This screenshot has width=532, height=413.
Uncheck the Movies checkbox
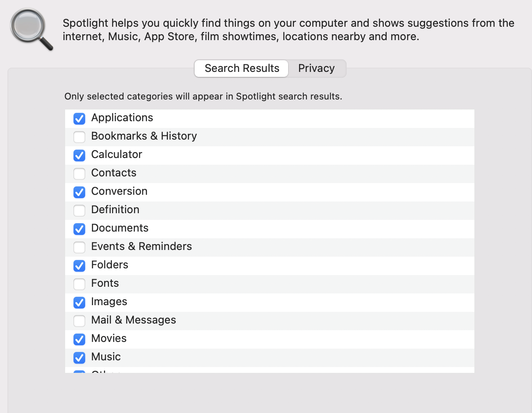(79, 339)
